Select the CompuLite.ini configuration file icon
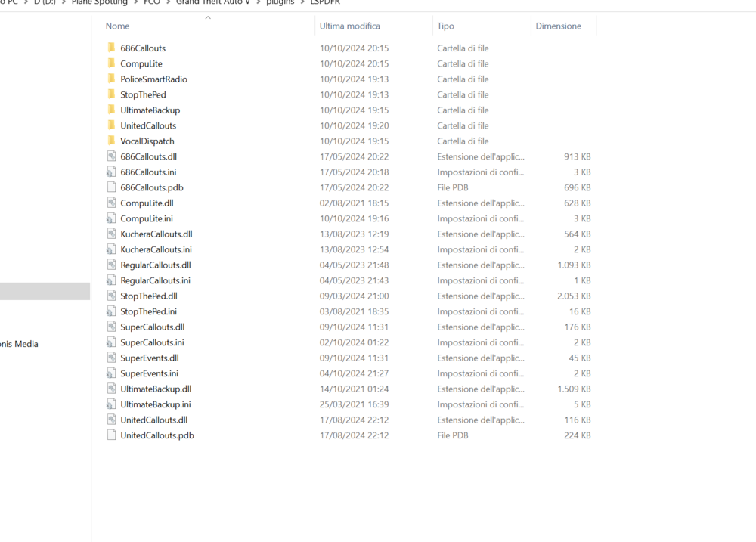The image size is (756, 542). [111, 218]
